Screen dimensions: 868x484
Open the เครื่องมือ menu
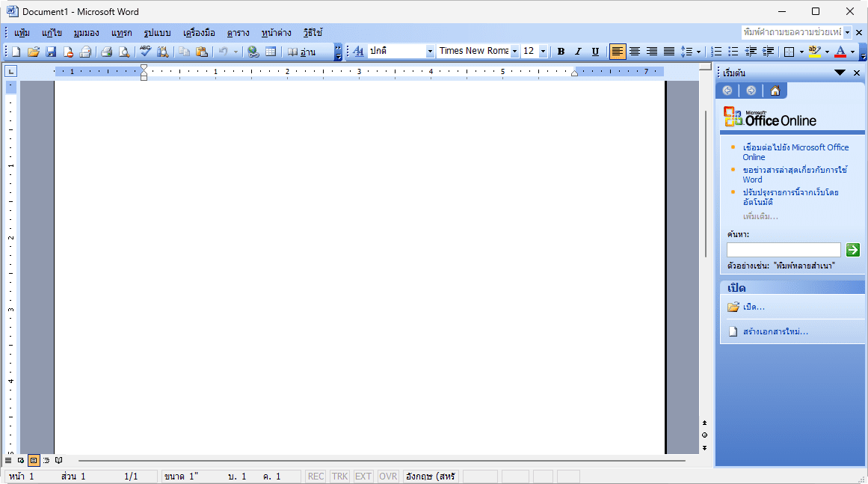199,33
